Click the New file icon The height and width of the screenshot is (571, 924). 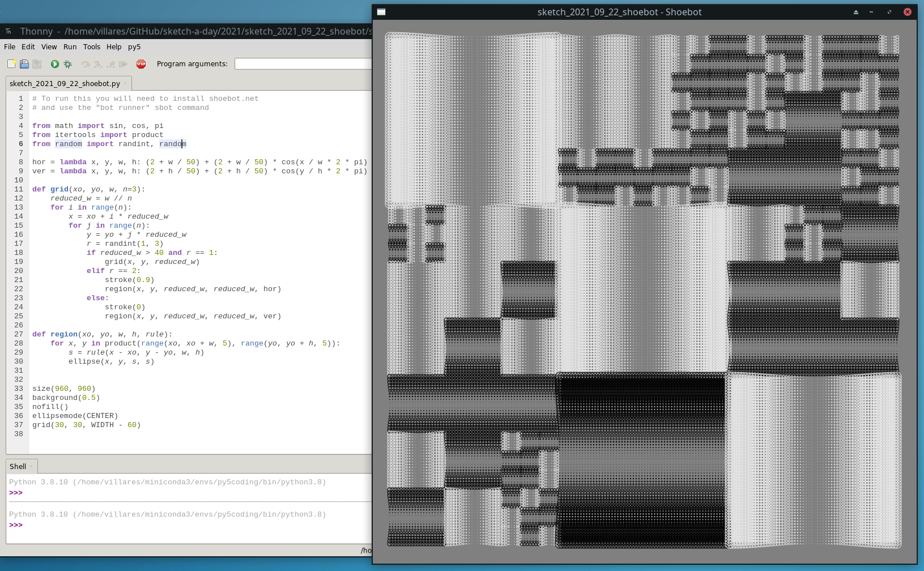pyautogui.click(x=11, y=64)
